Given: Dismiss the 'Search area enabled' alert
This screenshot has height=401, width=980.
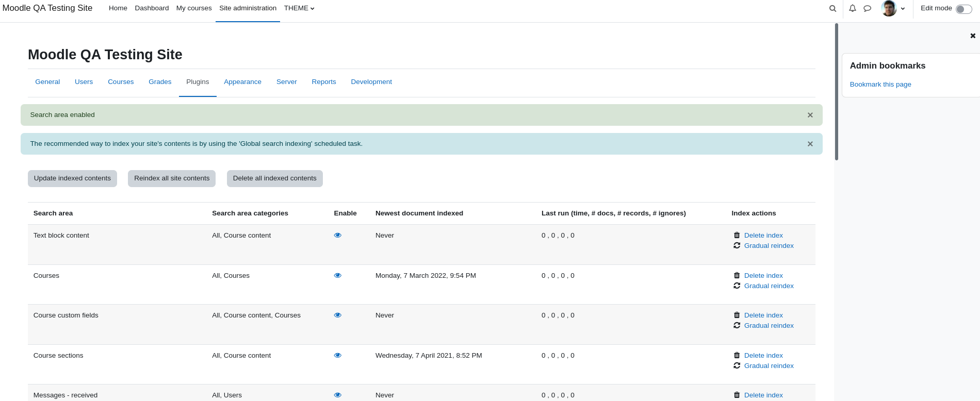Looking at the screenshot, I should [x=810, y=115].
